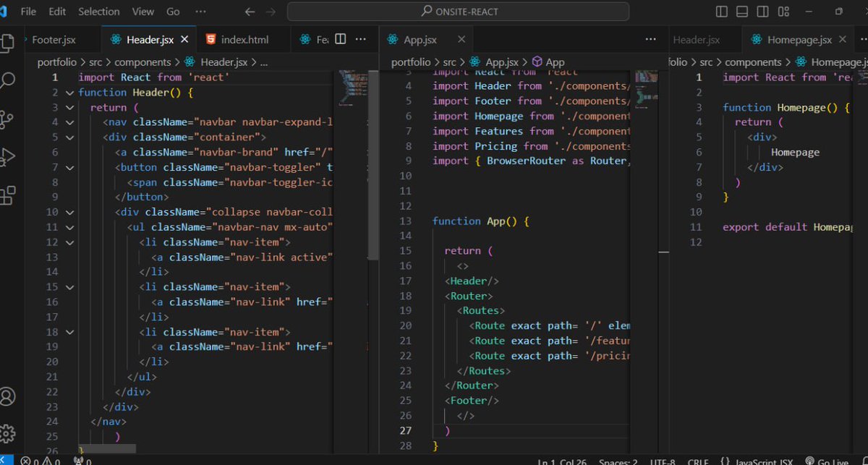This screenshot has height=465, width=868.
Task: Collapse the collapse div fold on line 10
Action: [70, 212]
